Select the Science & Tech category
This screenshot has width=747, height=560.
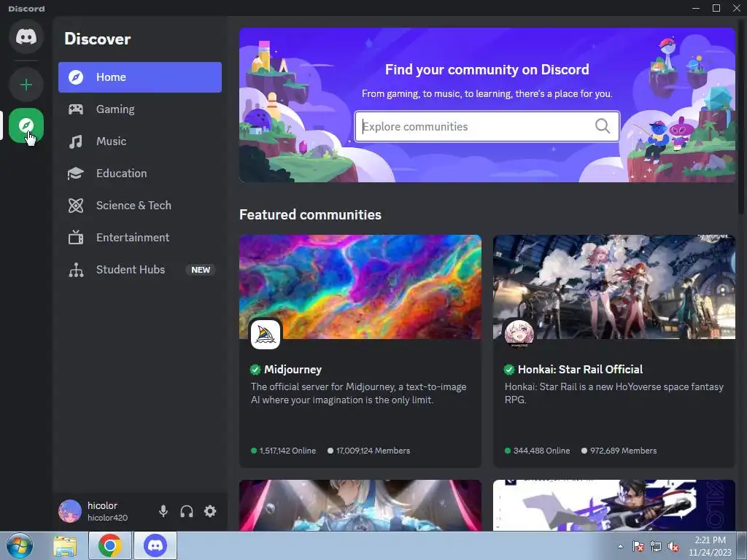click(140, 205)
